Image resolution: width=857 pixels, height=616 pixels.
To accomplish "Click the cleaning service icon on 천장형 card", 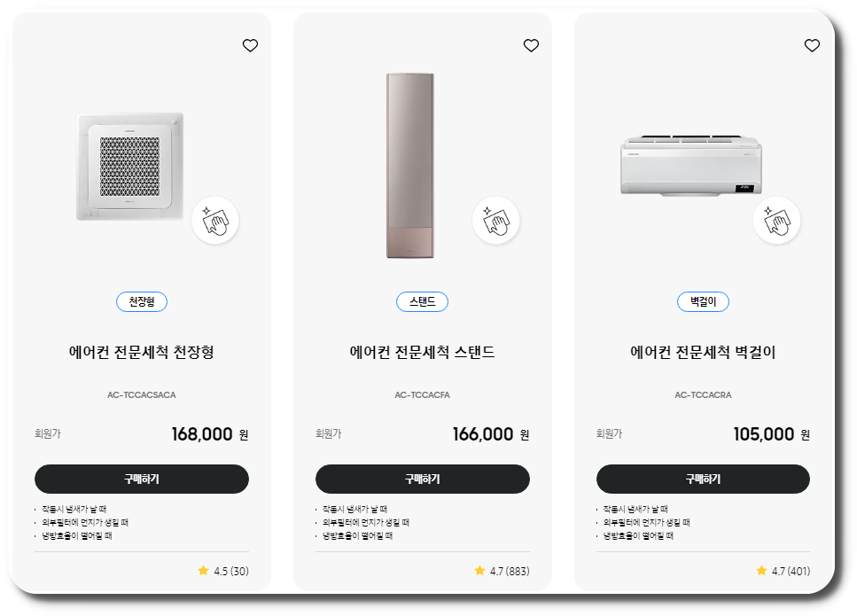I will pyautogui.click(x=215, y=220).
